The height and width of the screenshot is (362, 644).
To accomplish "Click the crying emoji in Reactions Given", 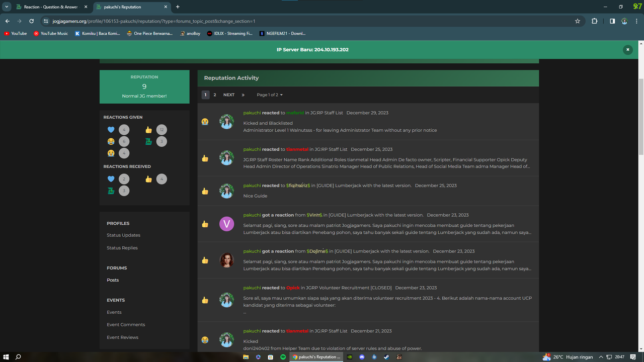I will pos(111,153).
